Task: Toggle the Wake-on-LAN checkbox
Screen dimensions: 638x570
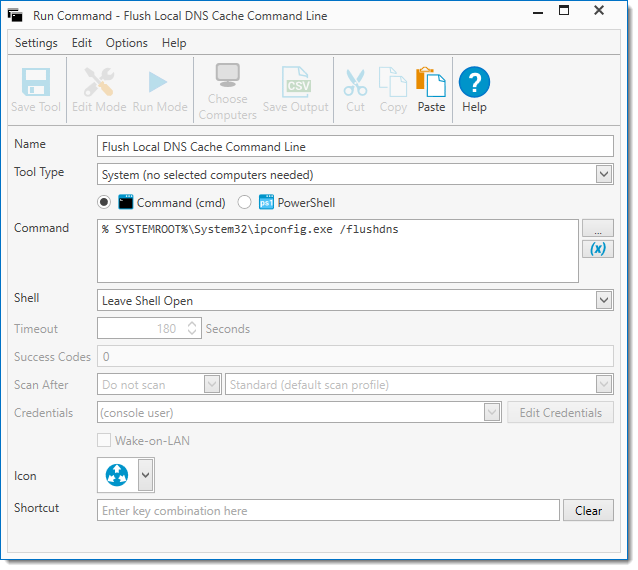Action: [x=104, y=440]
